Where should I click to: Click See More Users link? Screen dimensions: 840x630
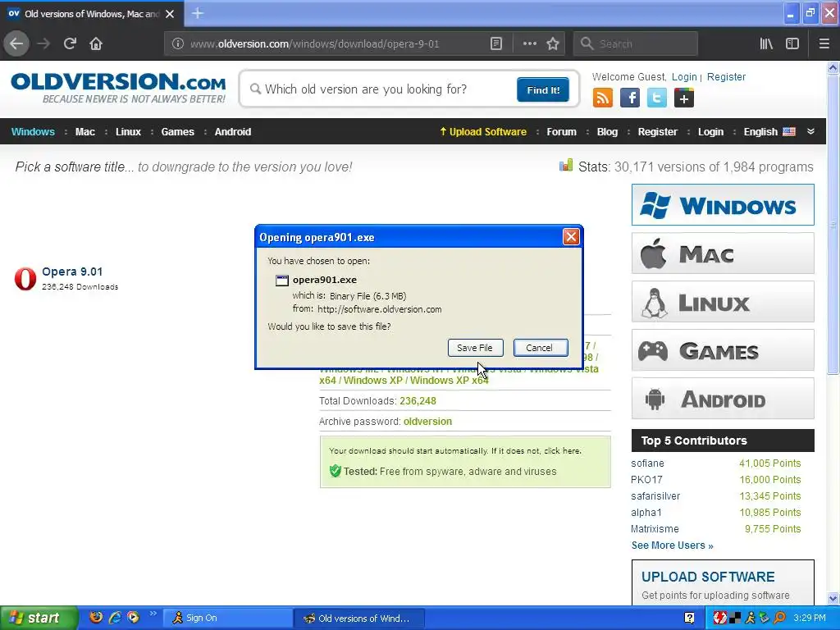click(x=672, y=546)
